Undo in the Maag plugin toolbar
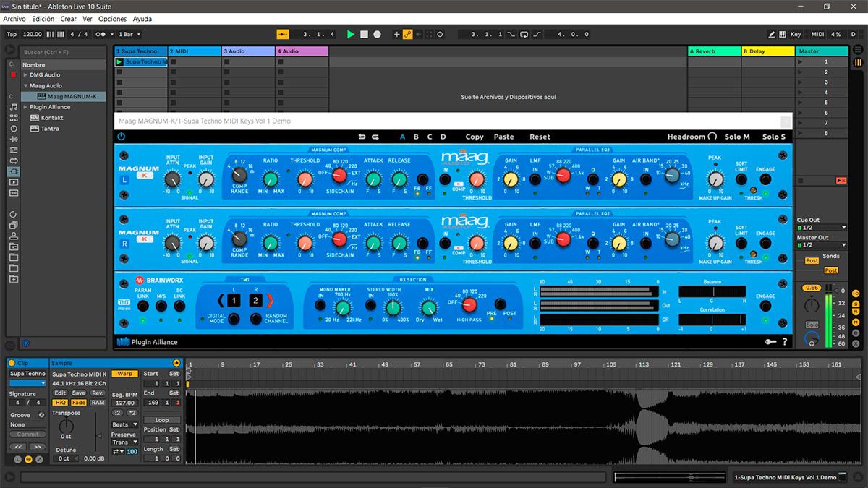The height and width of the screenshot is (488, 868). pos(362,137)
